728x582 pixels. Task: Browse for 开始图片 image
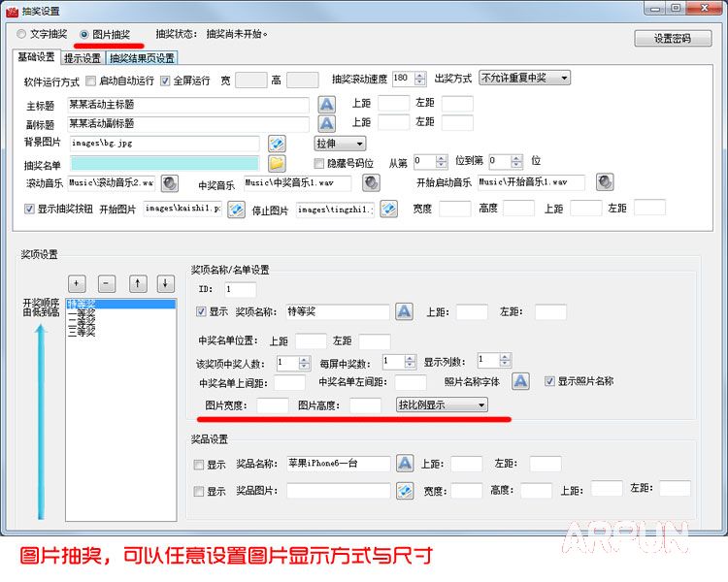coord(236,210)
